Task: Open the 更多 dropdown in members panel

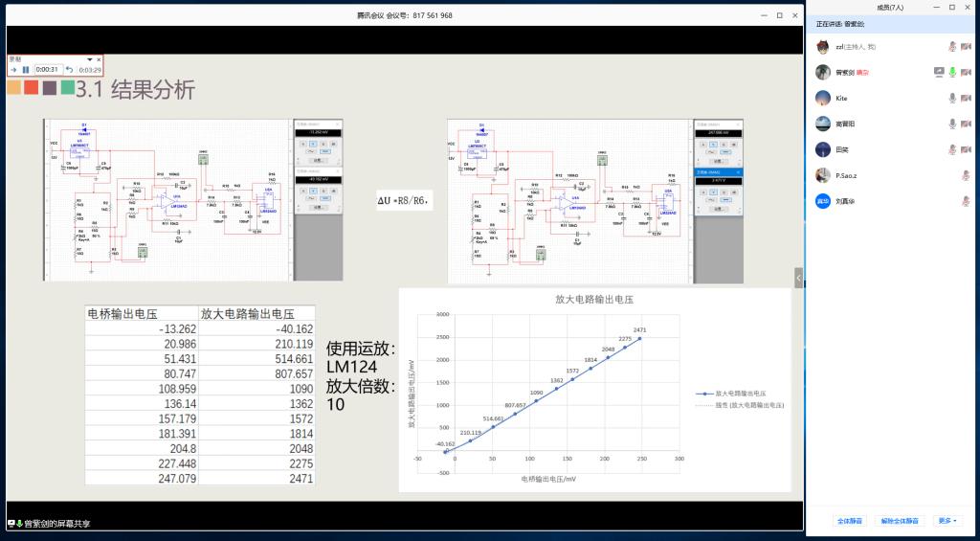Action: [x=947, y=521]
